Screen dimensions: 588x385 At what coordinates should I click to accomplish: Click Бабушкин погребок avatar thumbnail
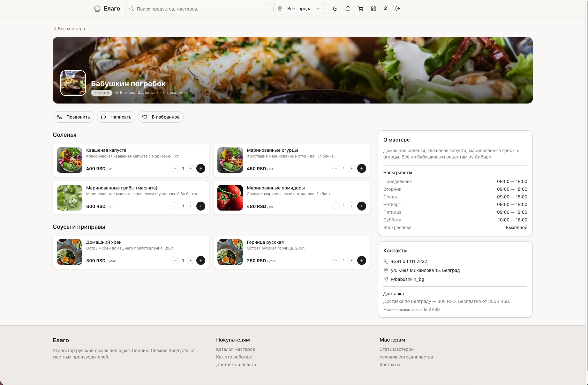pos(73,83)
